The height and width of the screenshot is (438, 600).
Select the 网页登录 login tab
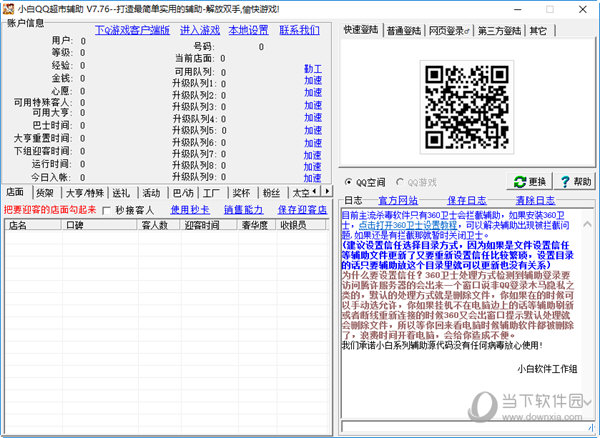pos(449,31)
